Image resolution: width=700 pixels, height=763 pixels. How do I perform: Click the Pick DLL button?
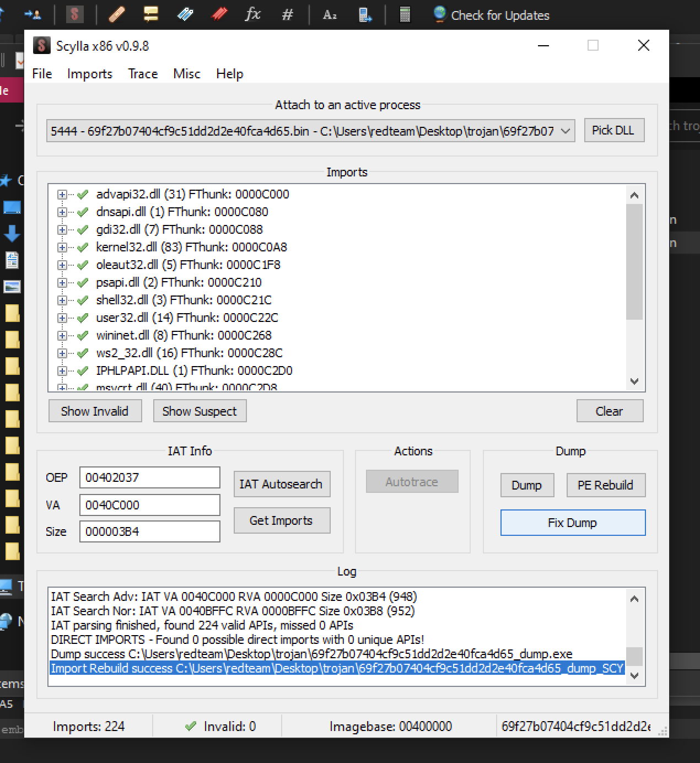coord(614,131)
